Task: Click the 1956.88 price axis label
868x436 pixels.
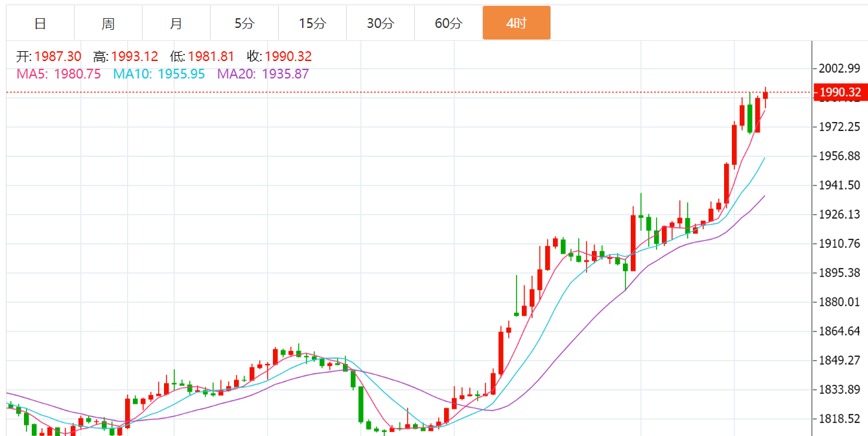Action: tap(839, 156)
